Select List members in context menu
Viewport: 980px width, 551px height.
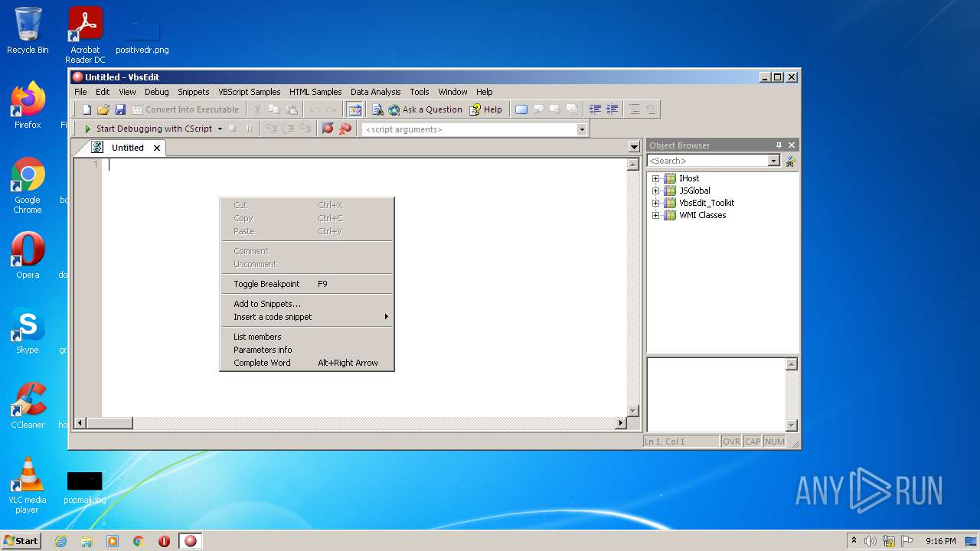pyautogui.click(x=306, y=337)
